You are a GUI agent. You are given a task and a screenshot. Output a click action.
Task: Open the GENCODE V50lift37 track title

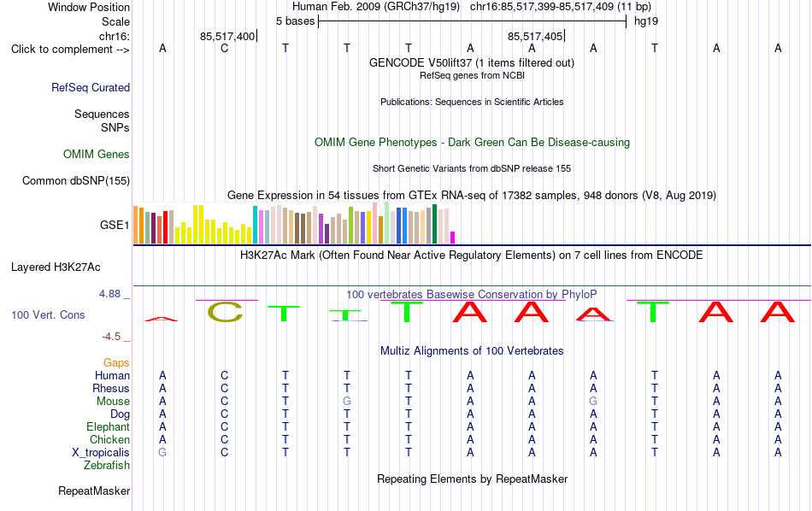pyautogui.click(x=472, y=63)
